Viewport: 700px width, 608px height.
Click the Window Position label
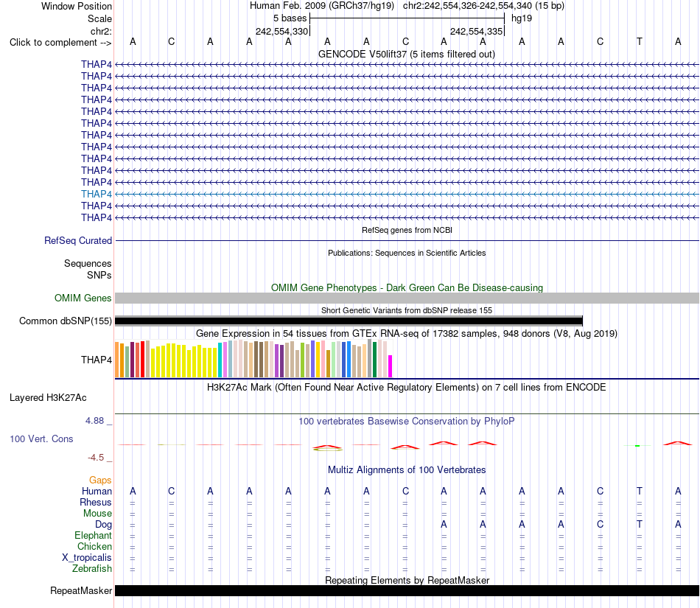(77, 6)
